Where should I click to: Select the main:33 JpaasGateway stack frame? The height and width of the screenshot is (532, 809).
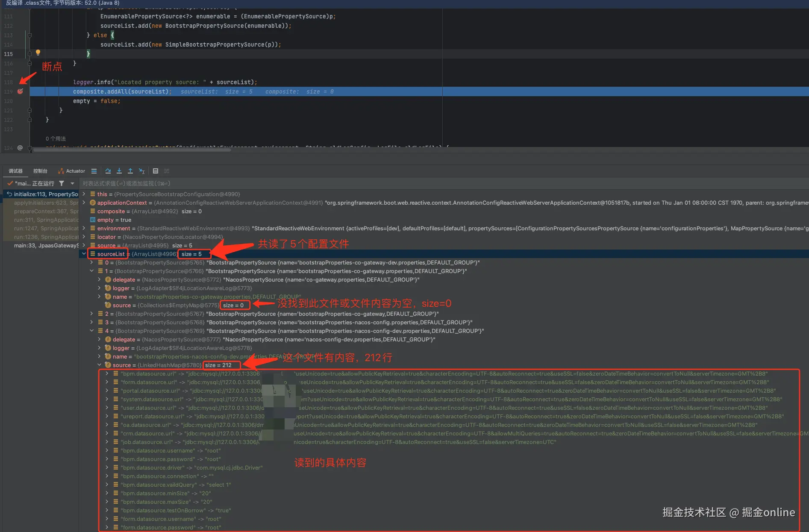click(x=41, y=245)
